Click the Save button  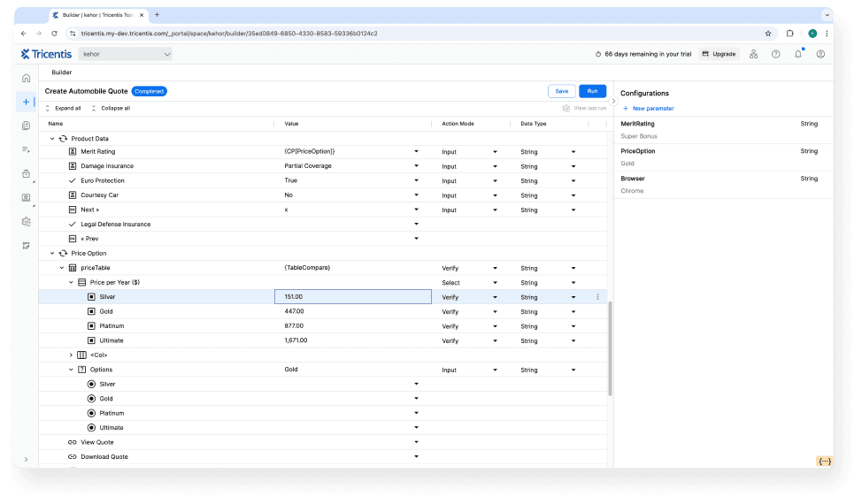pos(562,91)
